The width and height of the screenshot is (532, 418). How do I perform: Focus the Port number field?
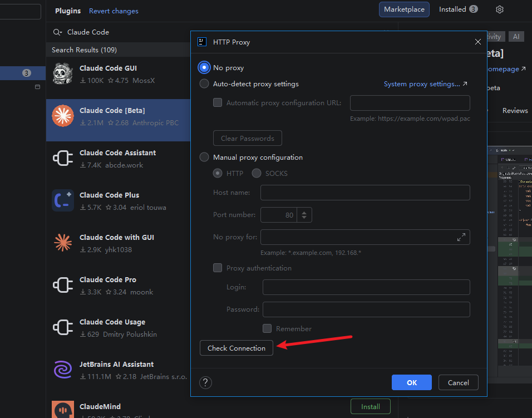click(279, 215)
